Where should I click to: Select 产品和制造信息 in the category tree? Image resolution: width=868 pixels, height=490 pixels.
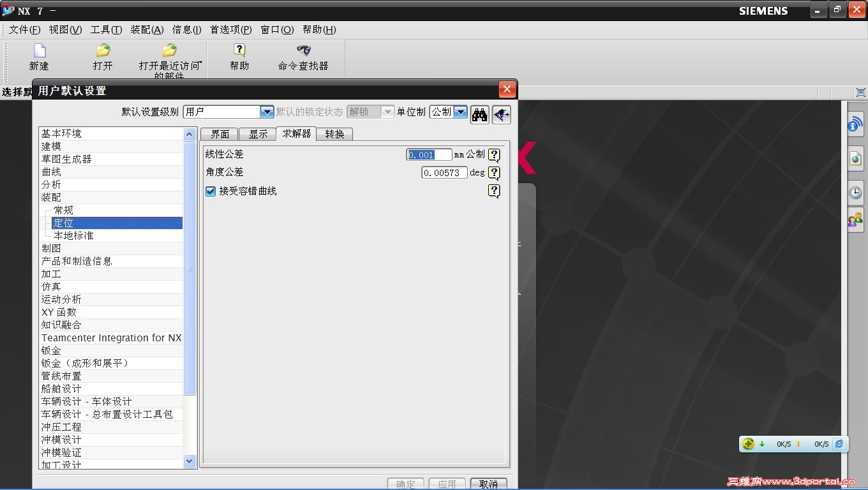(x=77, y=261)
